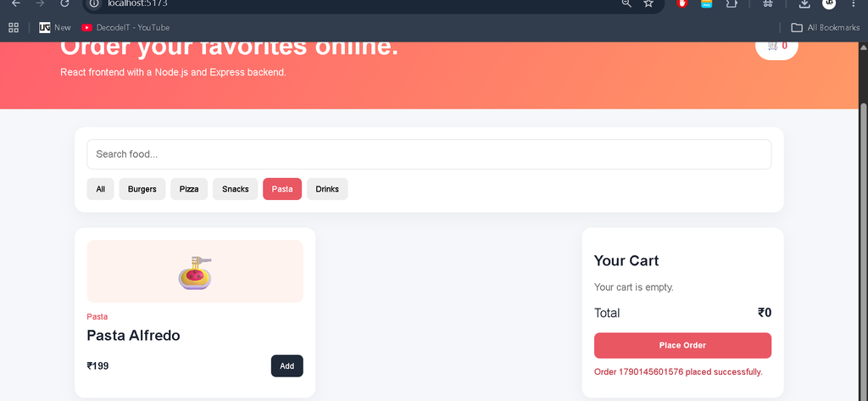Click the 'Your cart is empty.' text

point(634,287)
